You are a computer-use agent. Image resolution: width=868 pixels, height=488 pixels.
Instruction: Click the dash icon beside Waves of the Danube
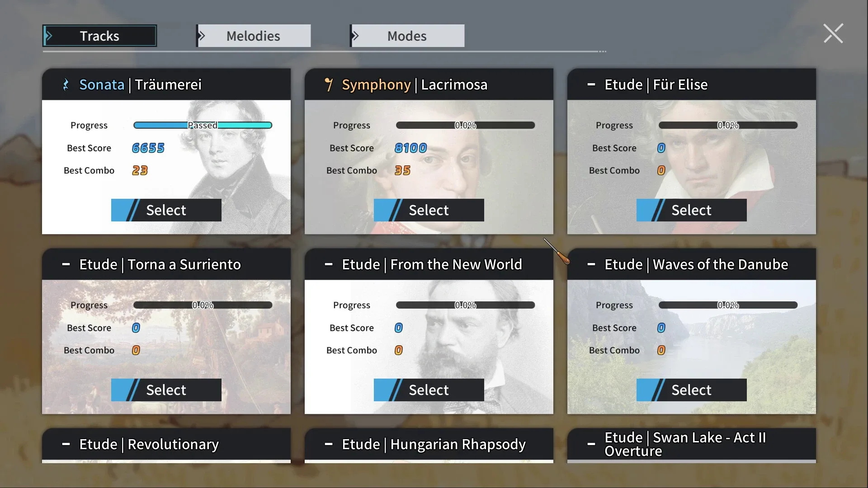click(x=591, y=264)
